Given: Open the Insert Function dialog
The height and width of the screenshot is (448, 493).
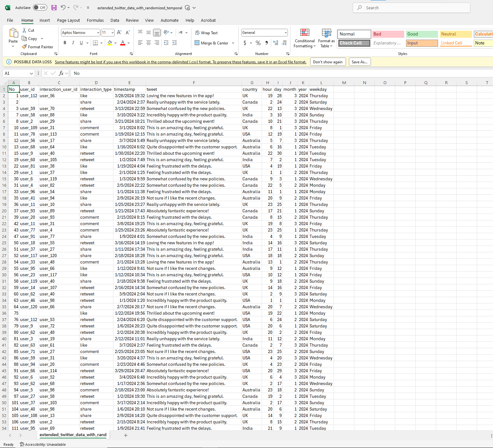Looking at the screenshot, I should coord(61,73).
